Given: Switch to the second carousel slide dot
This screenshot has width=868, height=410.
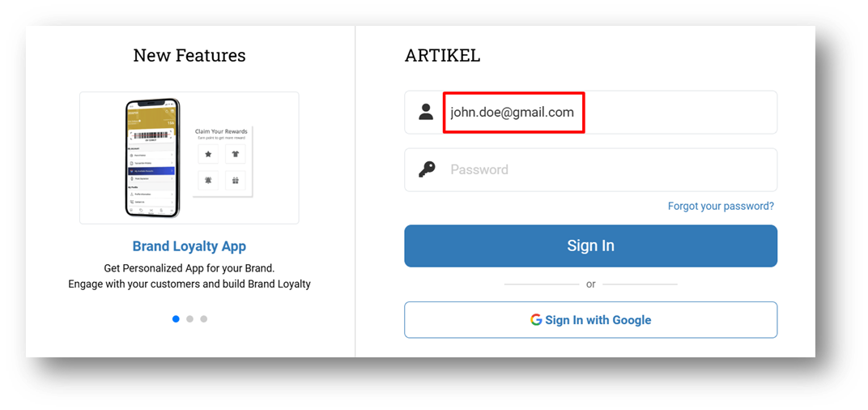Looking at the screenshot, I should pyautogui.click(x=189, y=318).
